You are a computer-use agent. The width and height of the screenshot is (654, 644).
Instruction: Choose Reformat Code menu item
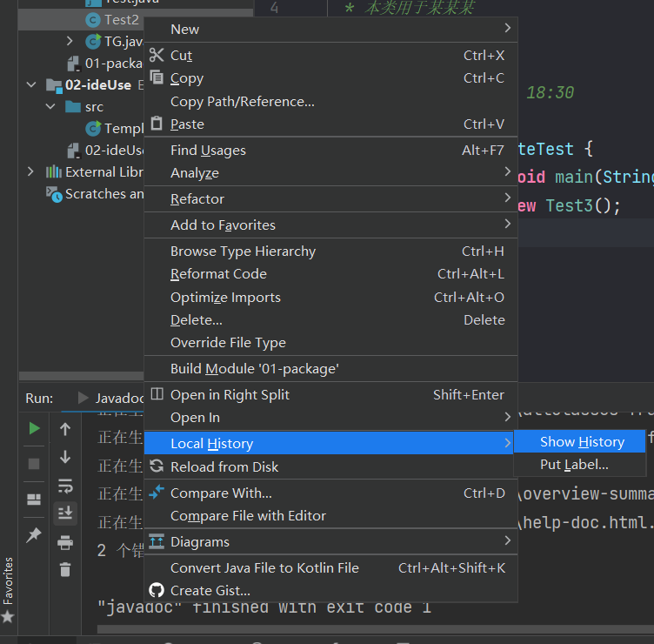(x=330, y=274)
